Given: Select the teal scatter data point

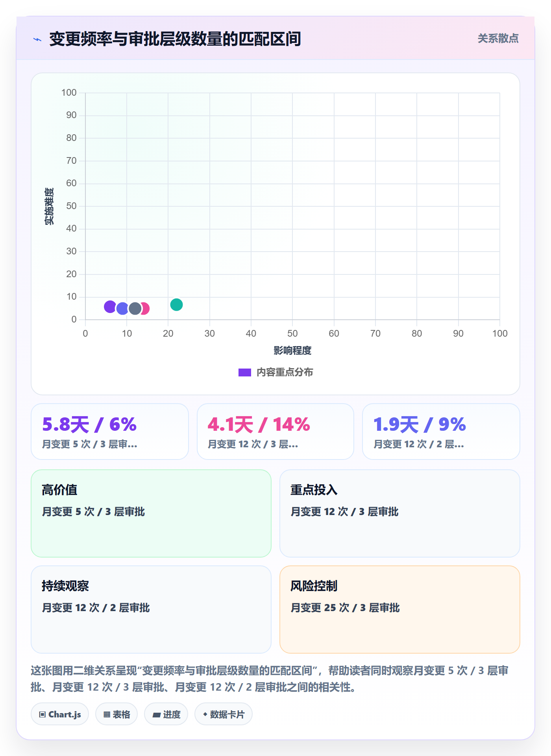Looking at the screenshot, I should point(176,304).
